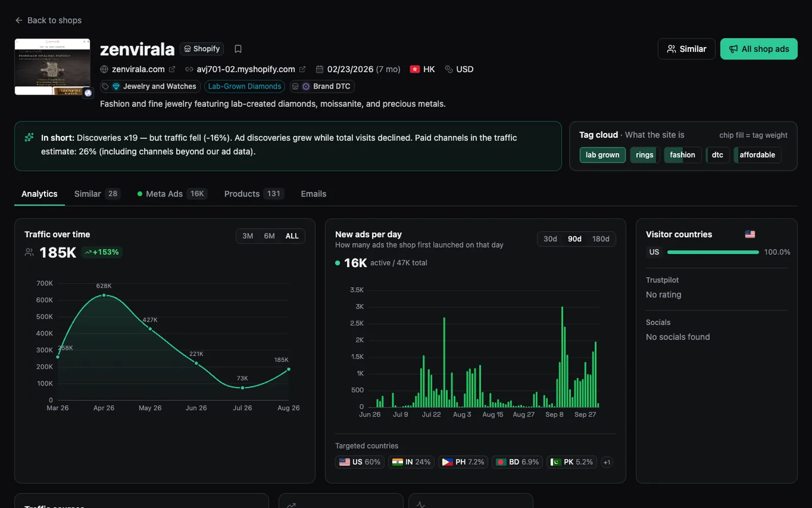Click the rings tag chip
This screenshot has width=812, height=508.
click(645, 155)
